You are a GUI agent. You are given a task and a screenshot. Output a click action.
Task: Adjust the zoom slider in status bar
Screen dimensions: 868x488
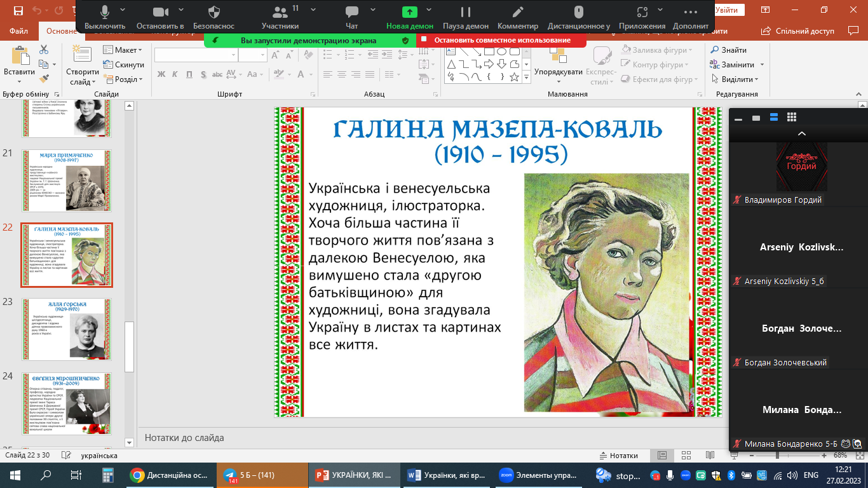tap(778, 456)
